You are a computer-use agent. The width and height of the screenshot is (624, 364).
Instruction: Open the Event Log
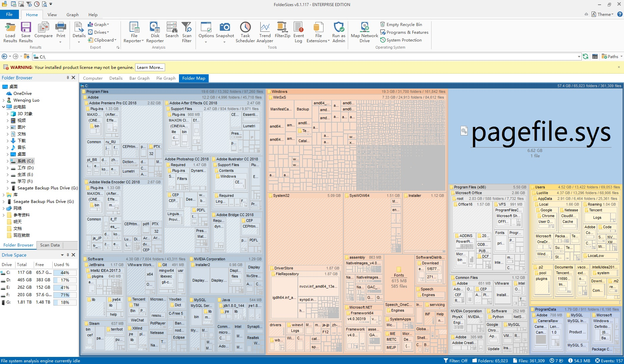click(298, 32)
